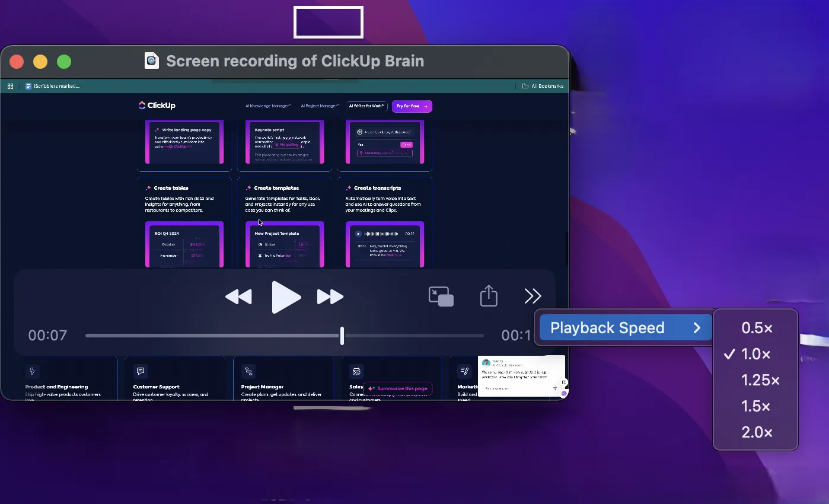Enable picture-in-picture mode icon

pyautogui.click(x=441, y=296)
